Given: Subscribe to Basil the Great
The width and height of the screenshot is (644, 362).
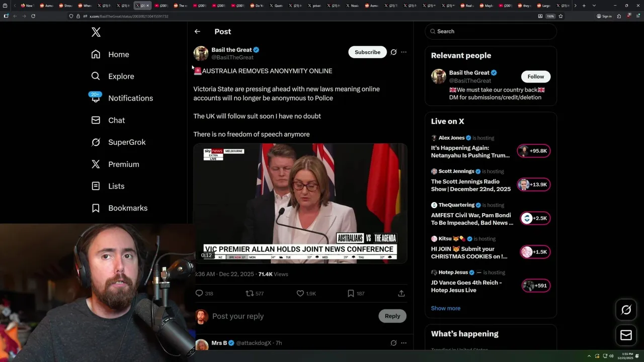Looking at the screenshot, I should pyautogui.click(x=367, y=52).
